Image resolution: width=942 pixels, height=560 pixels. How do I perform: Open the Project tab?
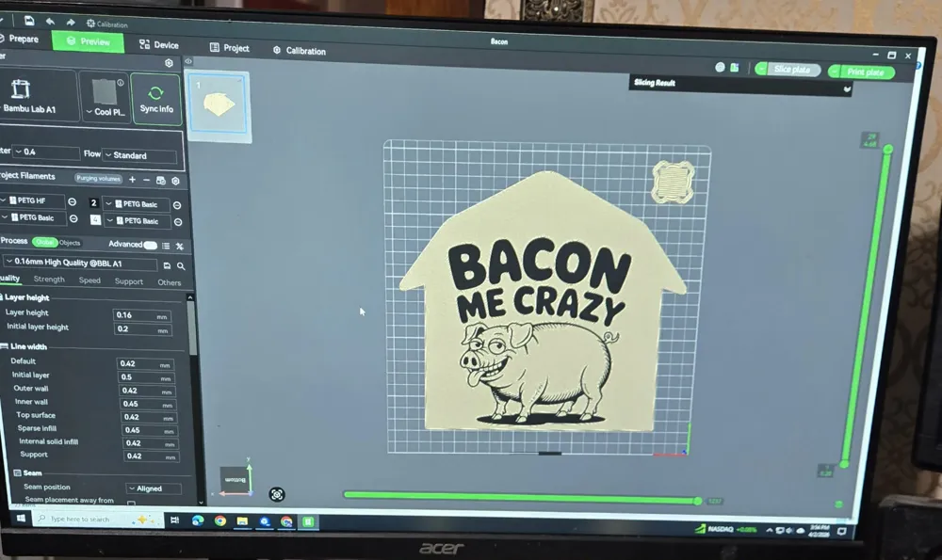pos(230,47)
